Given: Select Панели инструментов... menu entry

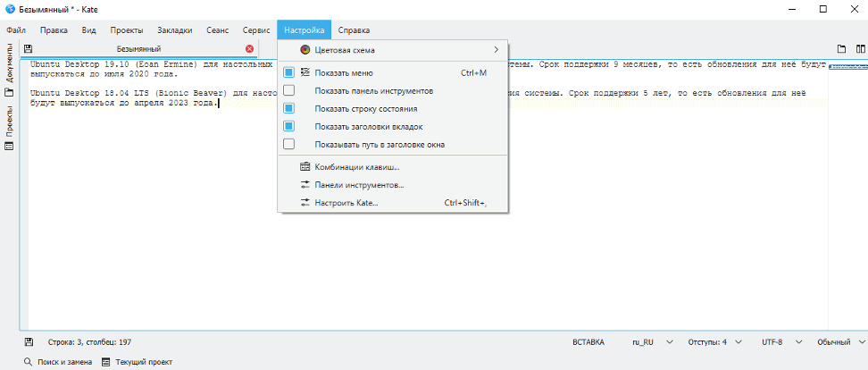Looking at the screenshot, I should (393, 185).
